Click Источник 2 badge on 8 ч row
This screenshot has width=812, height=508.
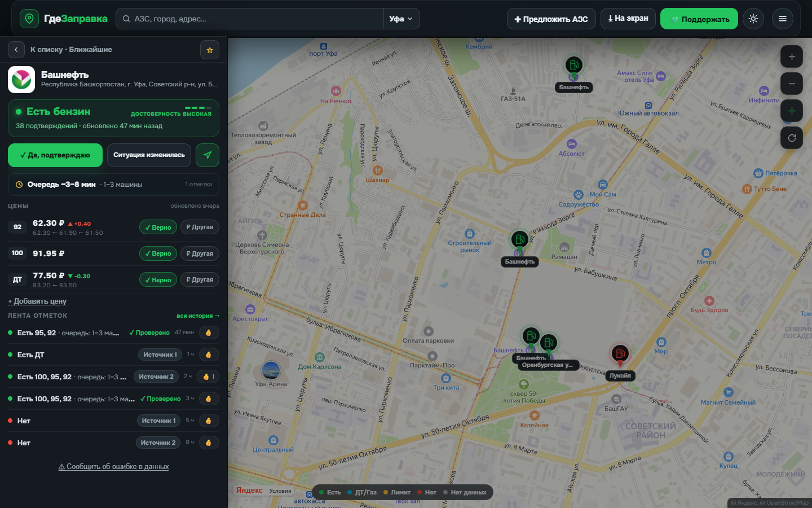158,443
